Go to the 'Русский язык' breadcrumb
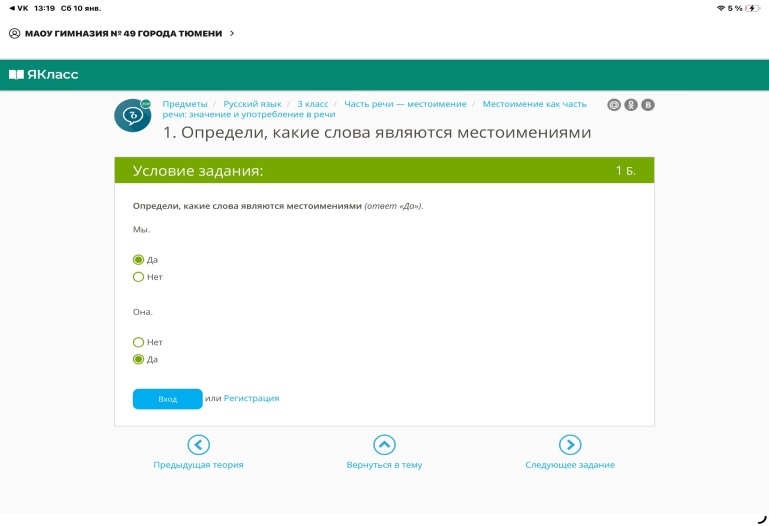Image resolution: width=769 pixels, height=526 pixels. [253, 104]
